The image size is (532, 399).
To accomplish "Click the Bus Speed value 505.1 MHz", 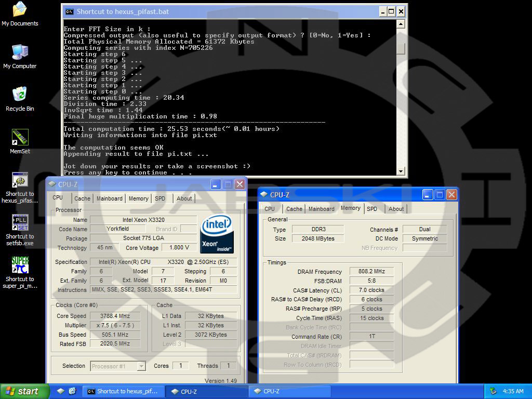I will click(x=115, y=335).
